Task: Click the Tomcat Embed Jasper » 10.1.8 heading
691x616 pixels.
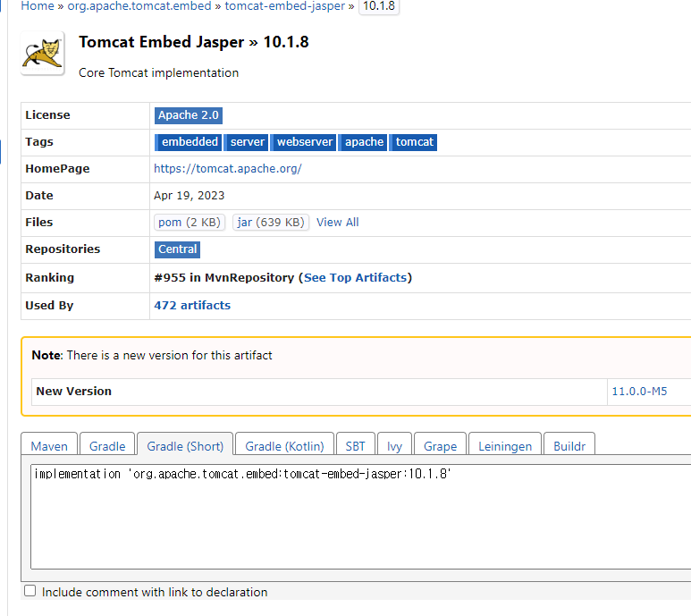Action: [x=194, y=42]
